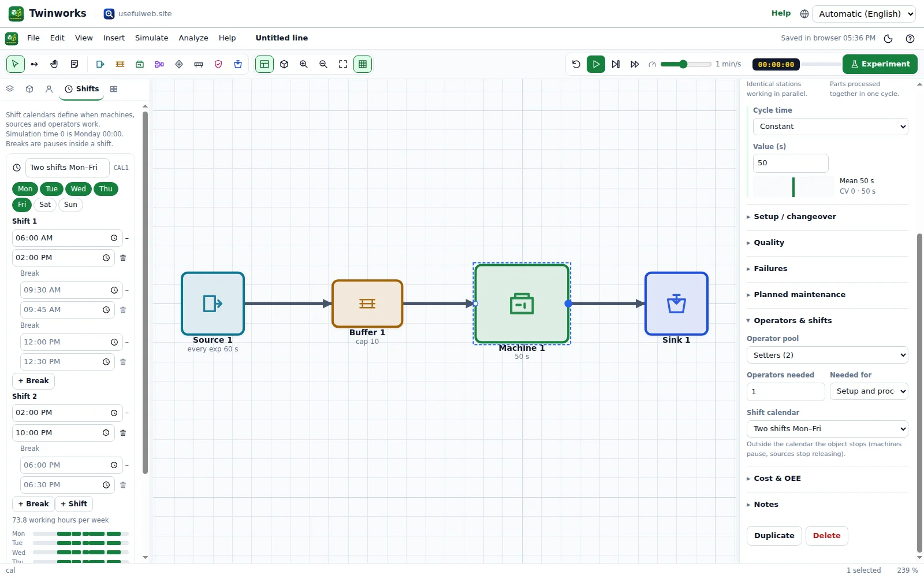Add a new shift with + Shift

pos(74,504)
